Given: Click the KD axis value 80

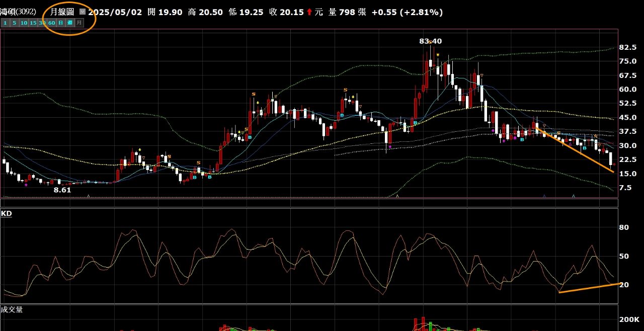Looking at the screenshot, I should (x=624, y=227).
